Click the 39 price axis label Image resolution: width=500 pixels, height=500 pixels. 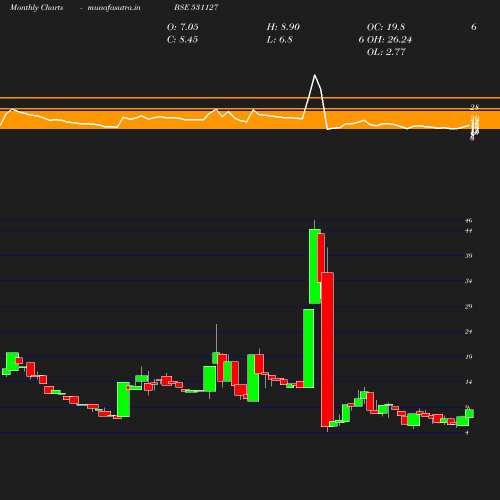(469, 256)
